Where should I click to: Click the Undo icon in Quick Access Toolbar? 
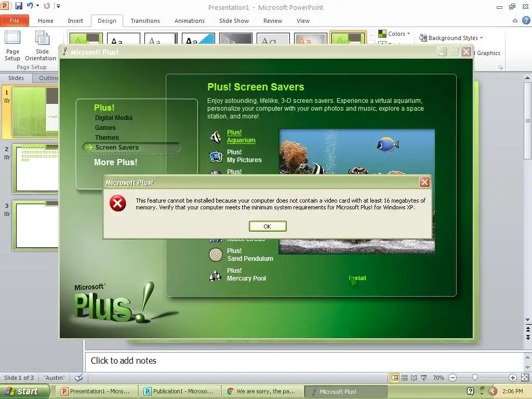tap(30, 6)
